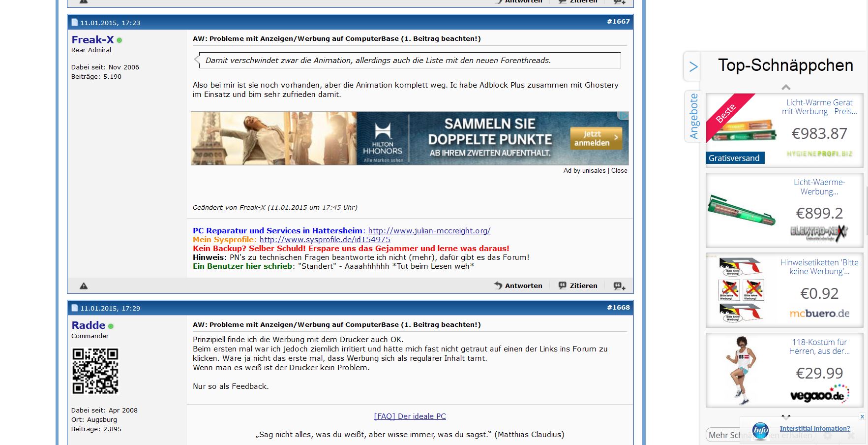Collapse the Top-Schnäppchen sidebar with arrow

693,66
